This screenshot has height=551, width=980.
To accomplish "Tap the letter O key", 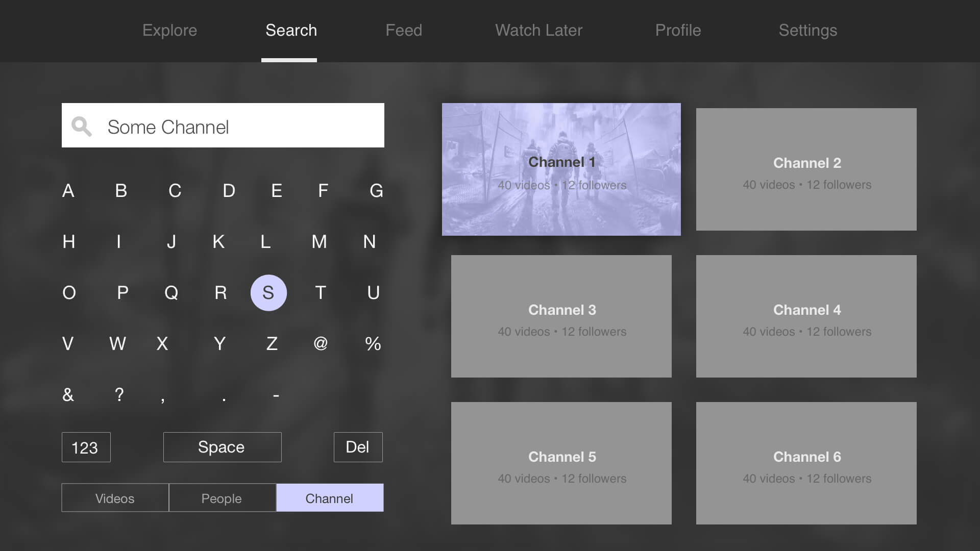I will pyautogui.click(x=69, y=293).
